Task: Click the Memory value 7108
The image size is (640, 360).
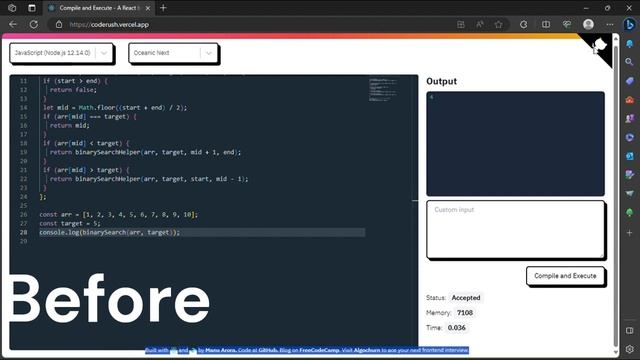Action: pyautogui.click(x=465, y=313)
